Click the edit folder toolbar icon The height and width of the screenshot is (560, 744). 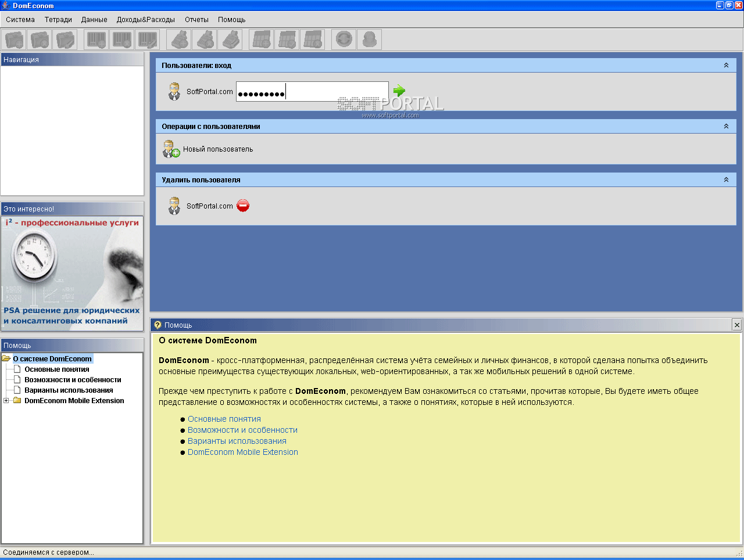tap(66, 40)
